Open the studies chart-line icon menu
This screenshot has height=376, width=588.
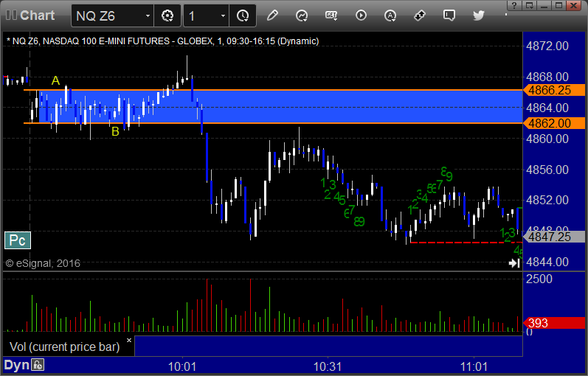coord(302,15)
